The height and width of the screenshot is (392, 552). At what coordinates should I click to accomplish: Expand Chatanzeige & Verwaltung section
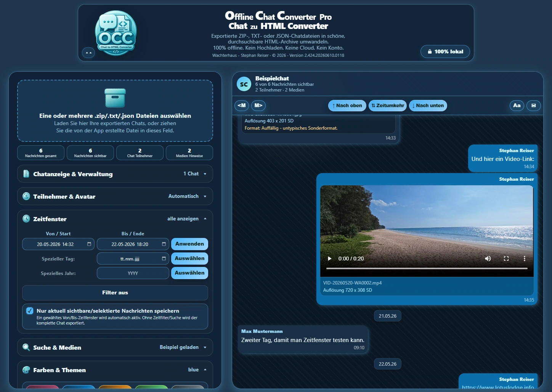click(x=115, y=174)
